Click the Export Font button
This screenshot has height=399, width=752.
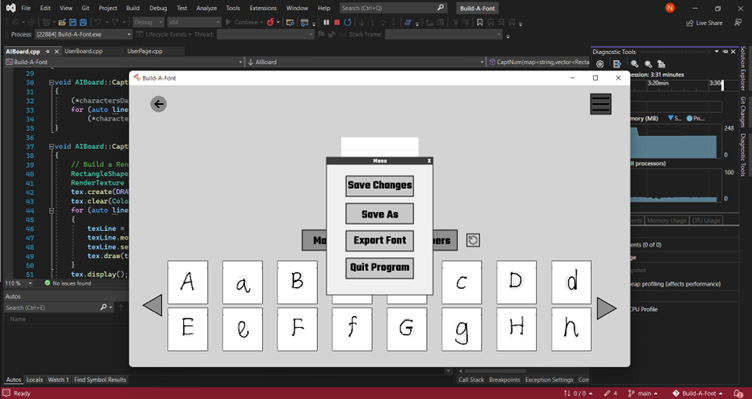tap(379, 240)
